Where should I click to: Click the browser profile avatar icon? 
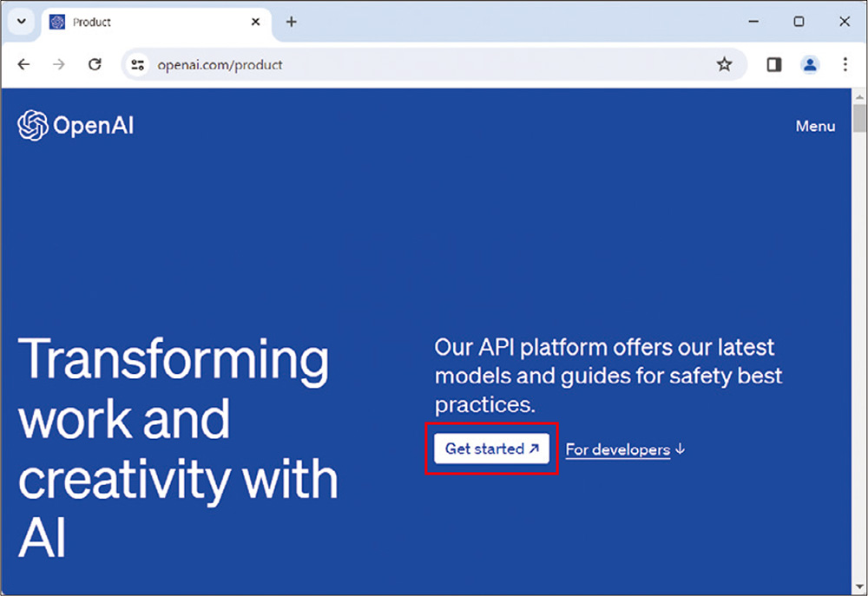click(810, 64)
